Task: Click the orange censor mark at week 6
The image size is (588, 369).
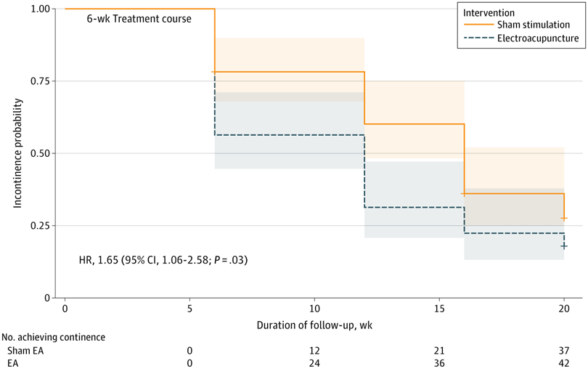Action: click(214, 72)
